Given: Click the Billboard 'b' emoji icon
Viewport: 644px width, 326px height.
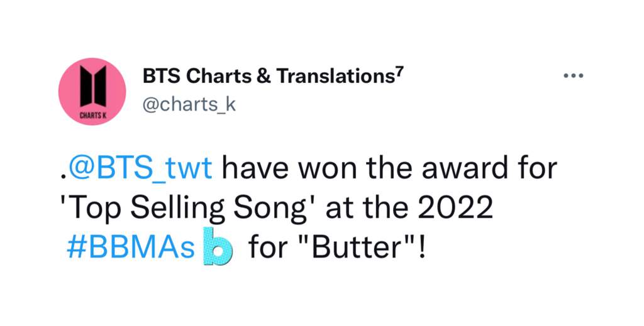Looking at the screenshot, I should [218, 246].
